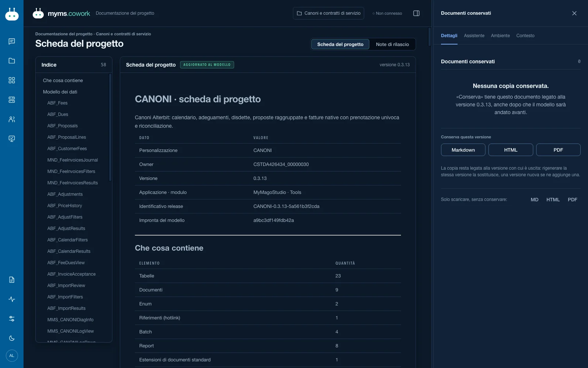Open Canoni e contratti di servizio selector
This screenshot has height=368, width=588.
click(329, 13)
